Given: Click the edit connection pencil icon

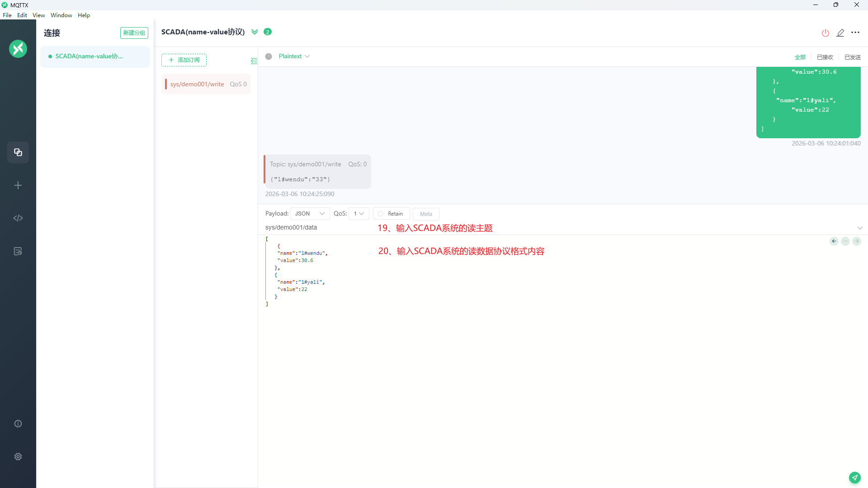Looking at the screenshot, I should [x=840, y=33].
